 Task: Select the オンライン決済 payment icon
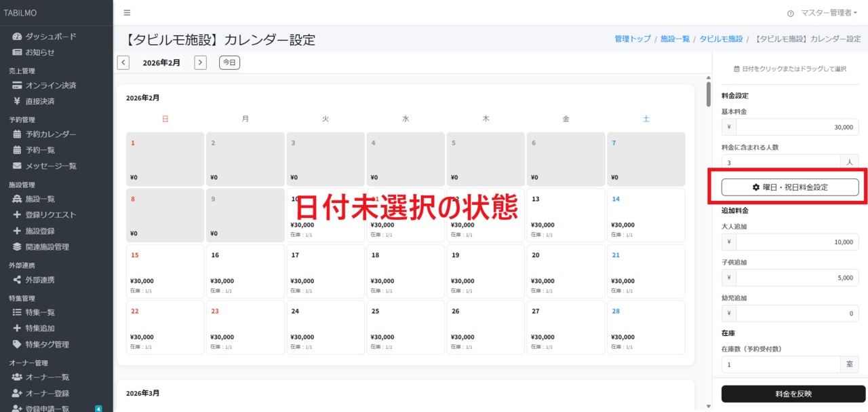click(16, 85)
